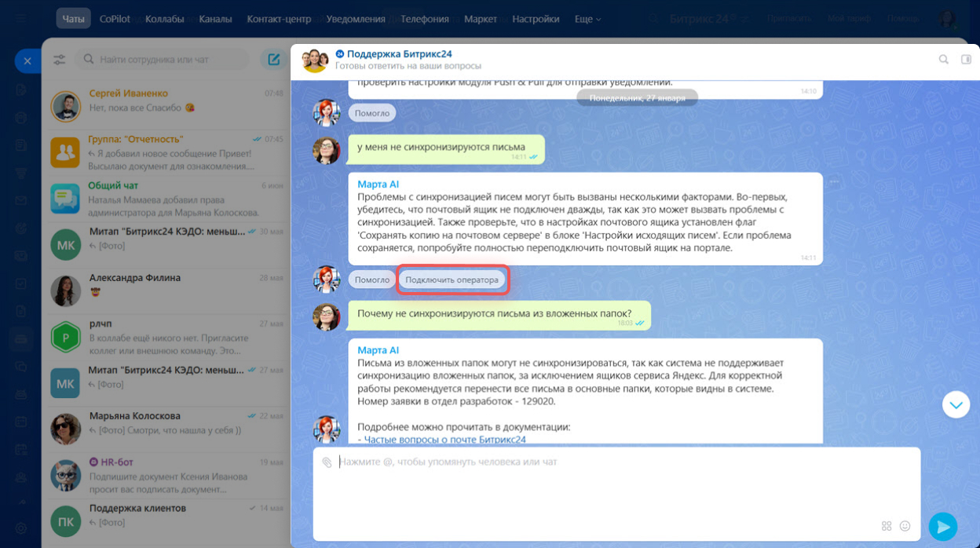
Task: Click the Поддержка Битрикс24 chat title
Action: 399,54
